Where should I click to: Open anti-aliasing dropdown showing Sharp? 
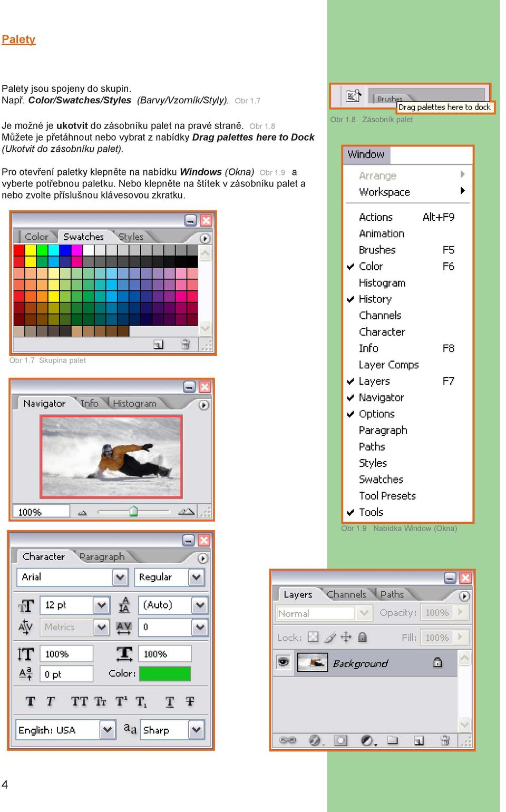coord(196,730)
